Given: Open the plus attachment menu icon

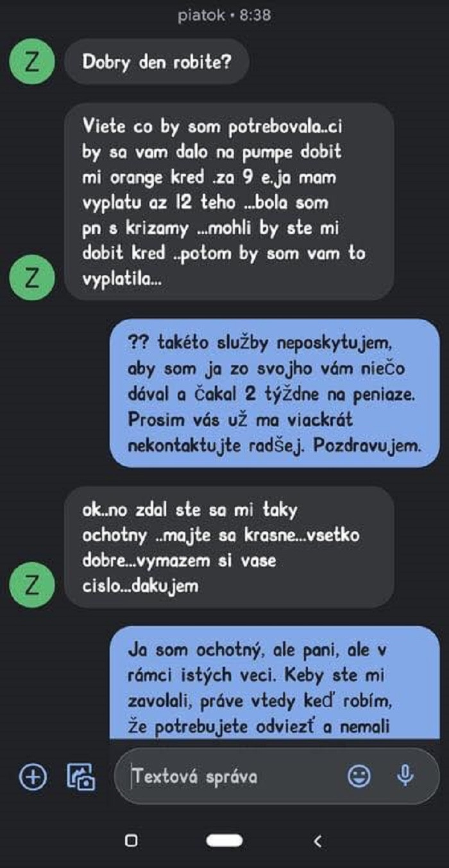Looking at the screenshot, I should [33, 777].
